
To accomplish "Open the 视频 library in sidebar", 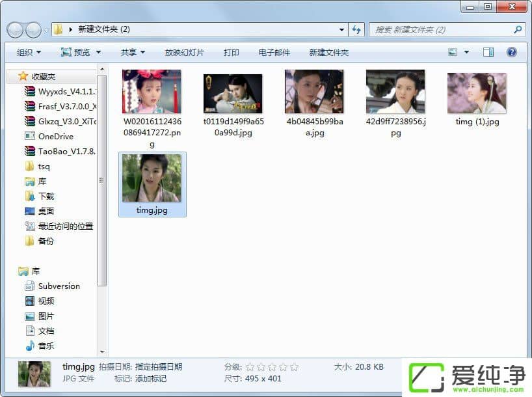I will [46, 301].
